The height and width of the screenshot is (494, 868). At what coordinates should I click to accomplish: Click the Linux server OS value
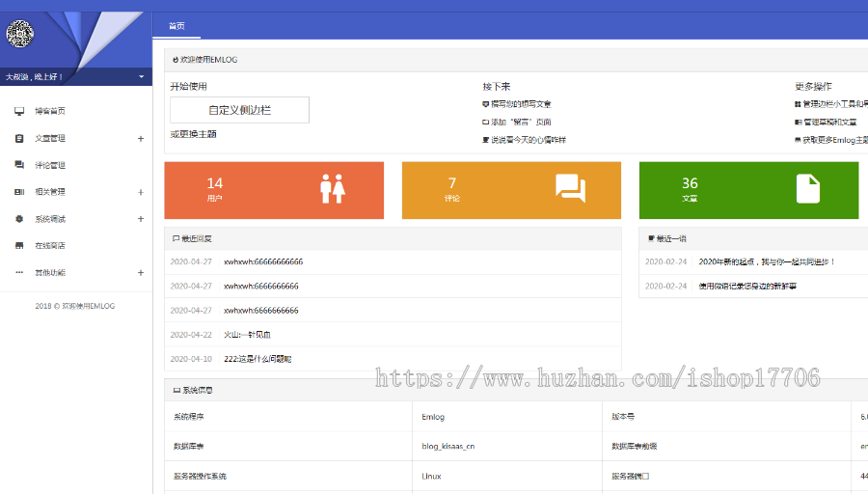coord(431,477)
